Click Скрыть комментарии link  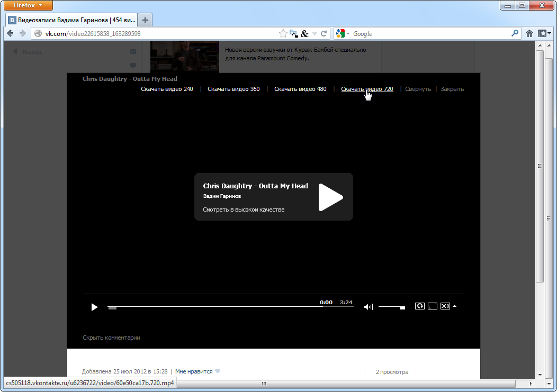pyautogui.click(x=111, y=338)
